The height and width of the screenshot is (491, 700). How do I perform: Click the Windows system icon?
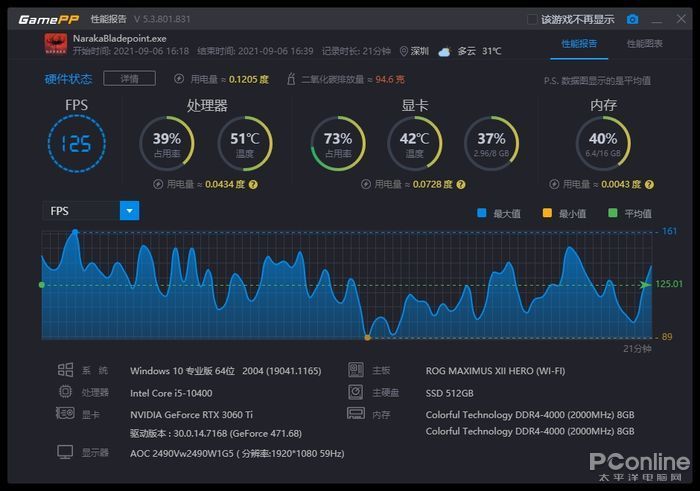click(x=65, y=370)
